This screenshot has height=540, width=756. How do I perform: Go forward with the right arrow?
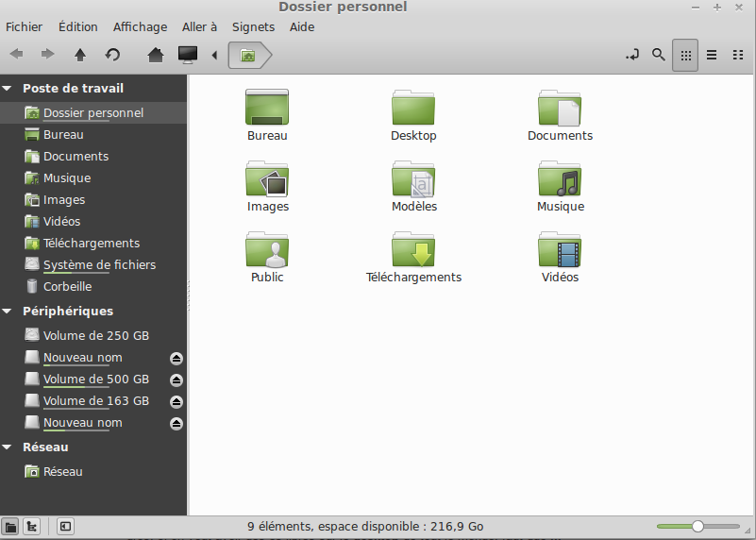tap(47, 54)
